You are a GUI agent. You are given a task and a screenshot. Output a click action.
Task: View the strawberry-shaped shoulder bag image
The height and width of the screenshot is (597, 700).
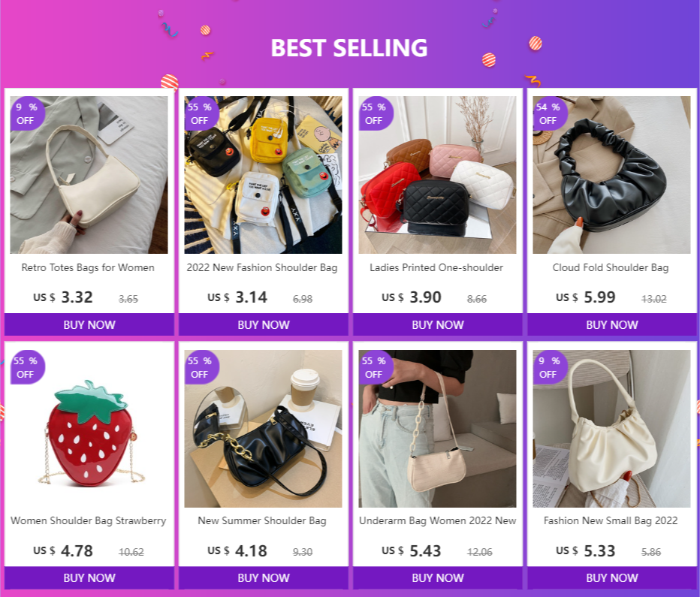coord(89,428)
